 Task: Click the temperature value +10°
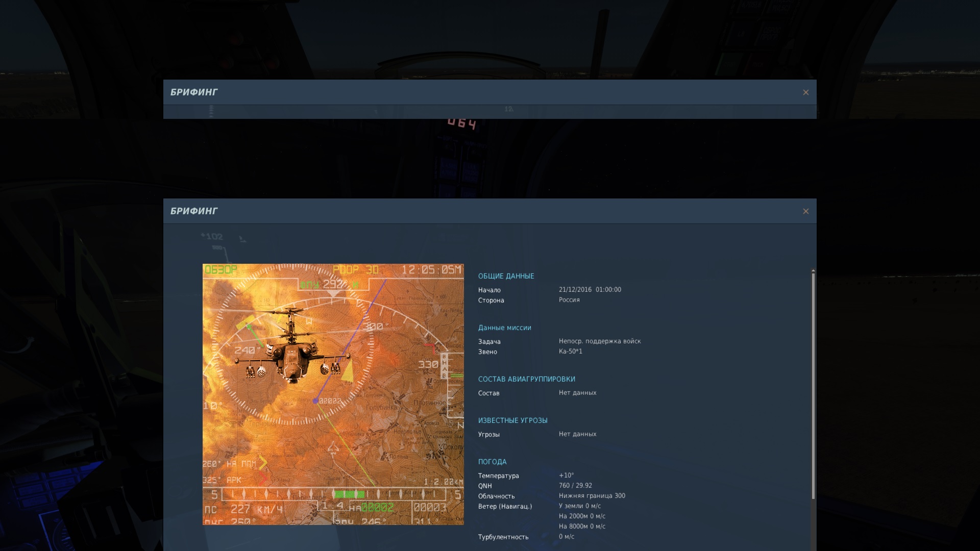(566, 475)
